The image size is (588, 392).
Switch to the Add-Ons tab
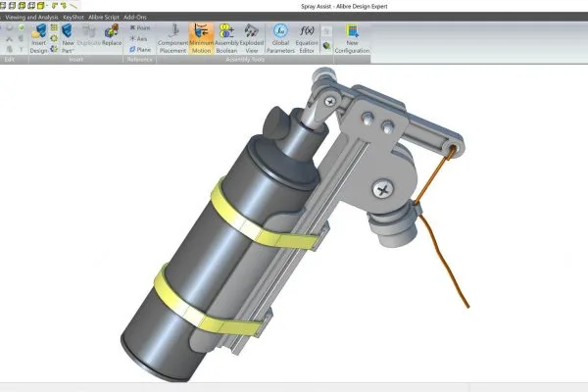click(x=135, y=18)
